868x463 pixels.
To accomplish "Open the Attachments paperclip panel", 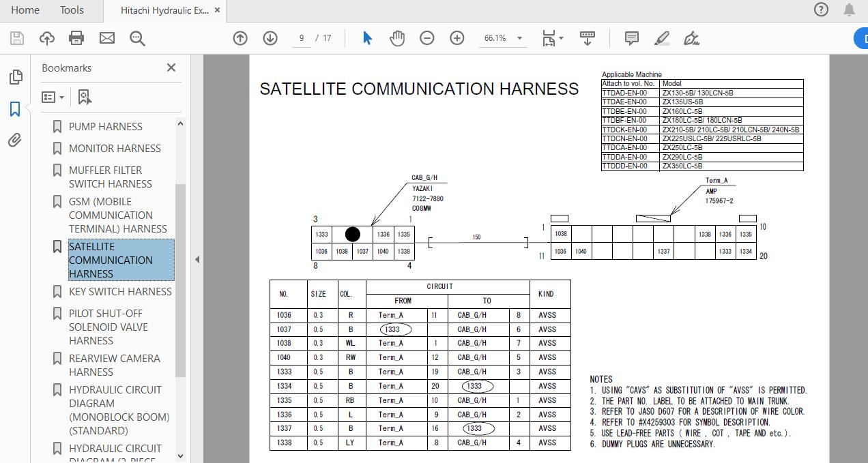I will point(15,140).
